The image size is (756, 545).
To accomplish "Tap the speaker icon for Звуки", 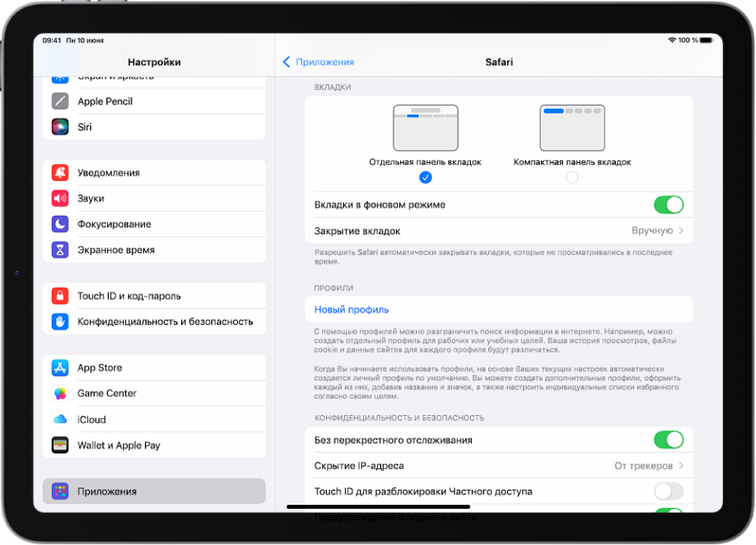I will pyautogui.click(x=60, y=198).
